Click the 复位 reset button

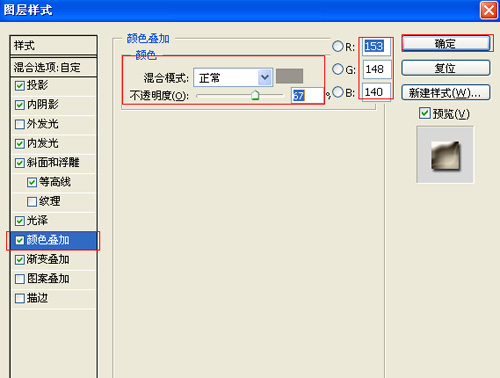tap(446, 68)
